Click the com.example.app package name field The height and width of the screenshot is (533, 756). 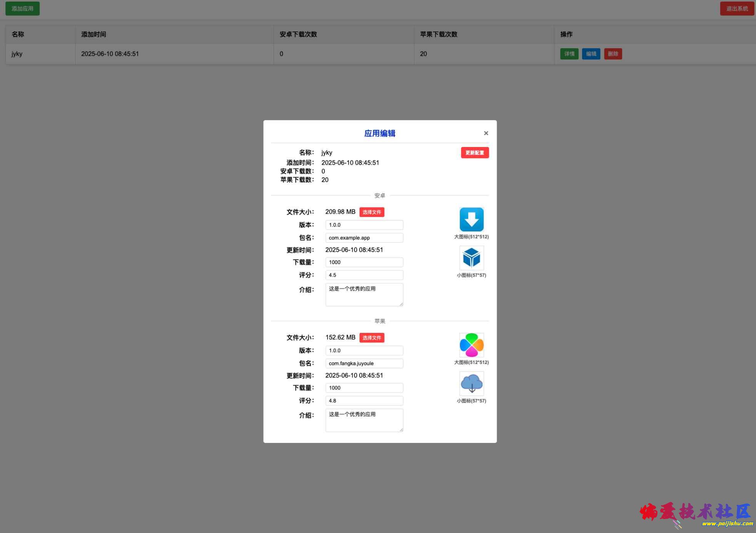[364, 238]
